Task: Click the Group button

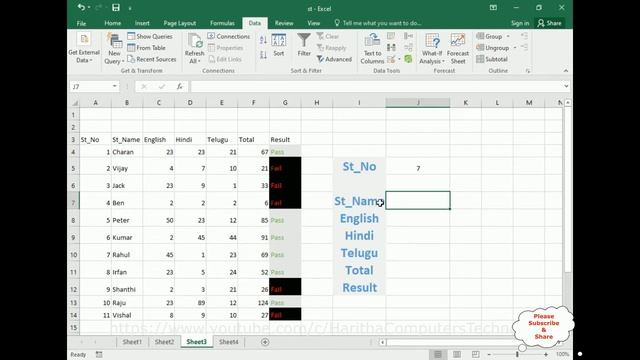Action: [x=489, y=36]
